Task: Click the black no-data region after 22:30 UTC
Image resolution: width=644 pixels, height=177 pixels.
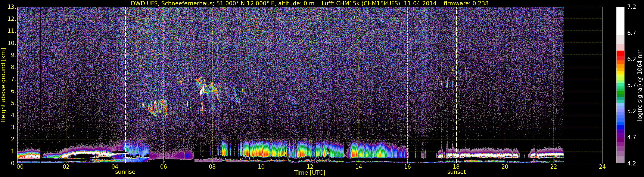Action: point(583,85)
